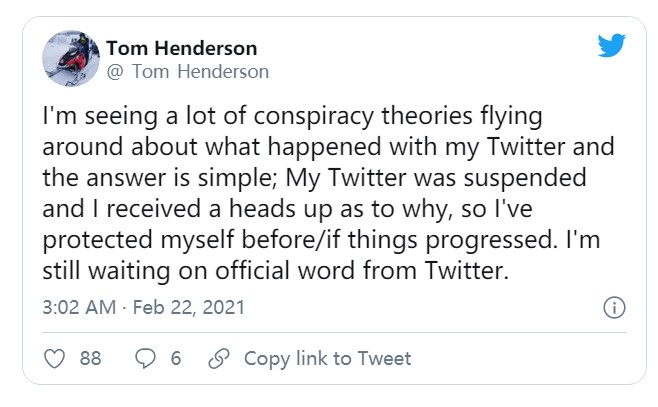Image resolution: width=658 pixels, height=407 pixels.
Task: Open the tweet info circle icon
Action: pyautogui.click(x=615, y=306)
